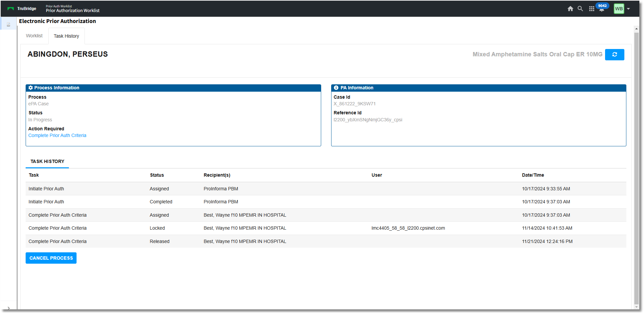Click the User column header
The image size is (644, 314).
click(377, 175)
